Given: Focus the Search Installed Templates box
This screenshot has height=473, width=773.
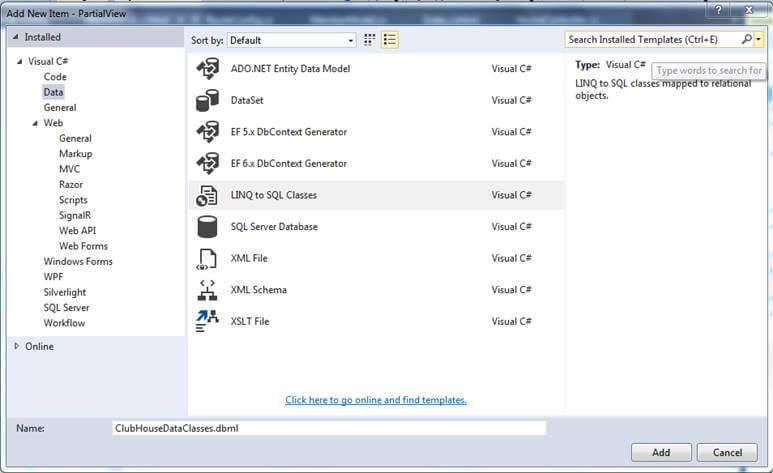Looking at the screenshot, I should coord(652,39).
